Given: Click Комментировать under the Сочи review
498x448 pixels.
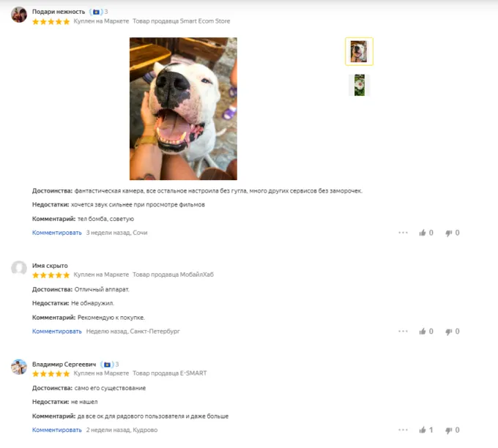Looking at the screenshot, I should pos(57,233).
